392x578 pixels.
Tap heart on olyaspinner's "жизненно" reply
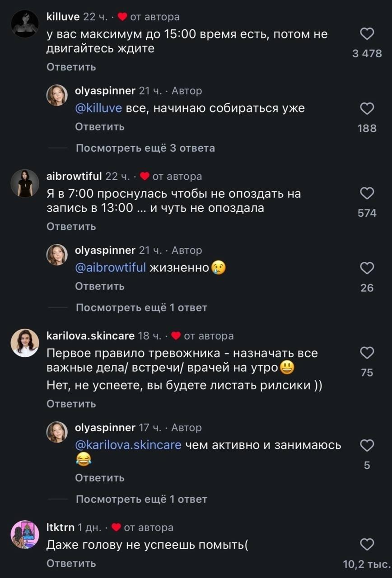367,269
